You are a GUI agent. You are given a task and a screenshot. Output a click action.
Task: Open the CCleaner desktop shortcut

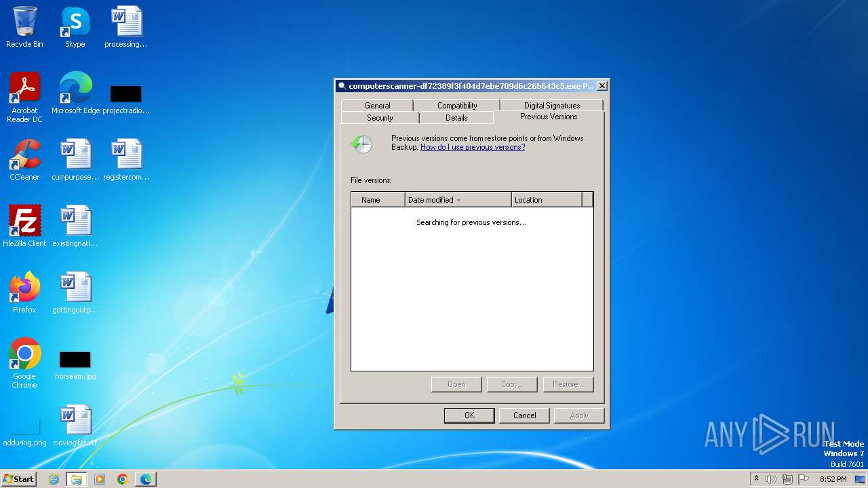(24, 159)
